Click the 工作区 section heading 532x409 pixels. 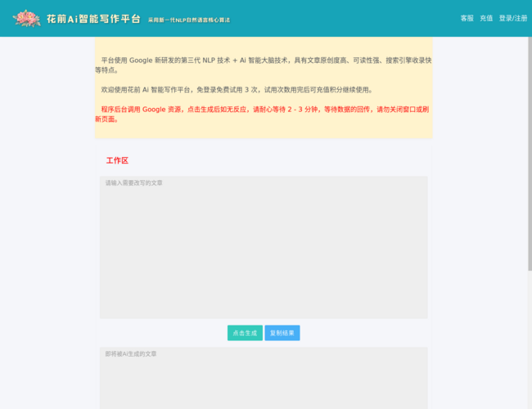click(117, 161)
